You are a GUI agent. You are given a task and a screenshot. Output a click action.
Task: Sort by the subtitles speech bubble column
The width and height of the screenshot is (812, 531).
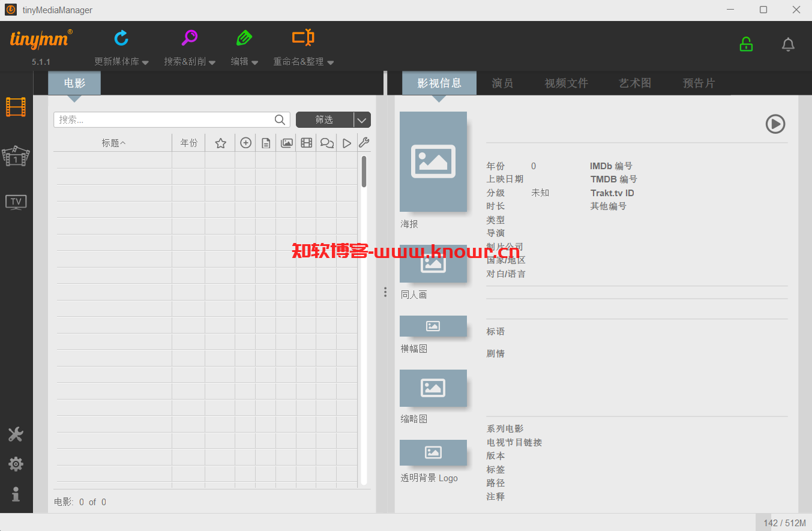[326, 143]
